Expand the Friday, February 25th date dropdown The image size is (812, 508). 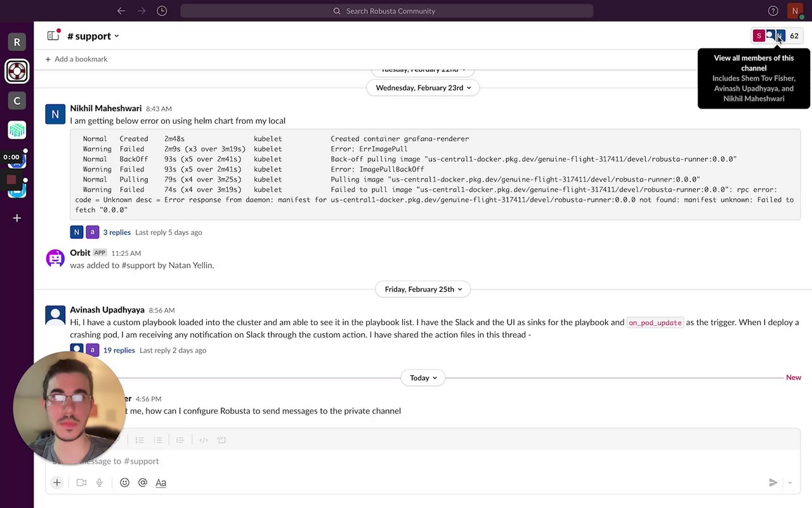tap(423, 289)
